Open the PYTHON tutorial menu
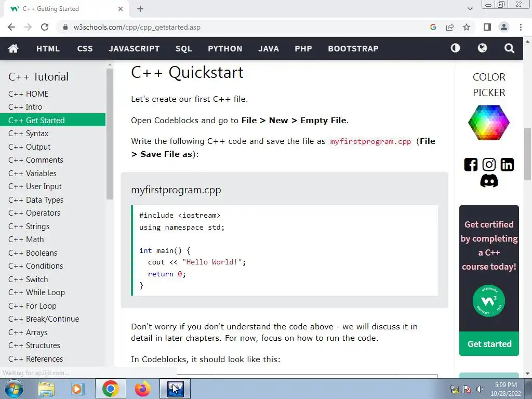This screenshot has height=399, width=532. [225, 48]
